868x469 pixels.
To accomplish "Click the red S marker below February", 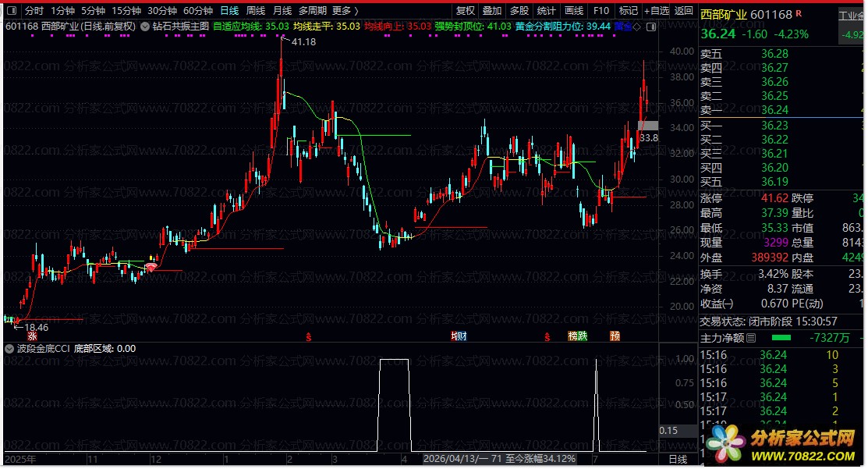I will pos(308,336).
